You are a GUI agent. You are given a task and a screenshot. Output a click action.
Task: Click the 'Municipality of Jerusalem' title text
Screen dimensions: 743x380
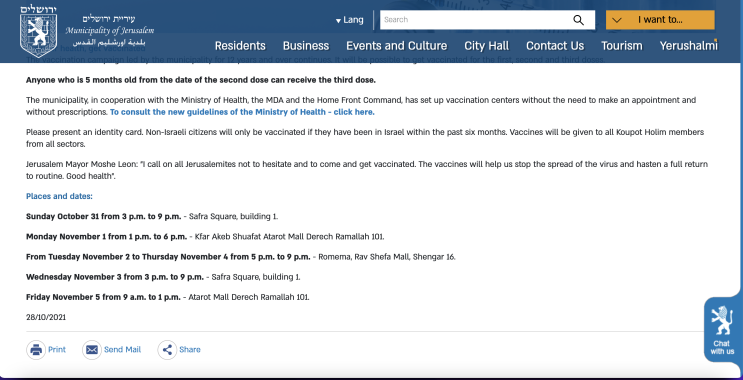(x=109, y=31)
